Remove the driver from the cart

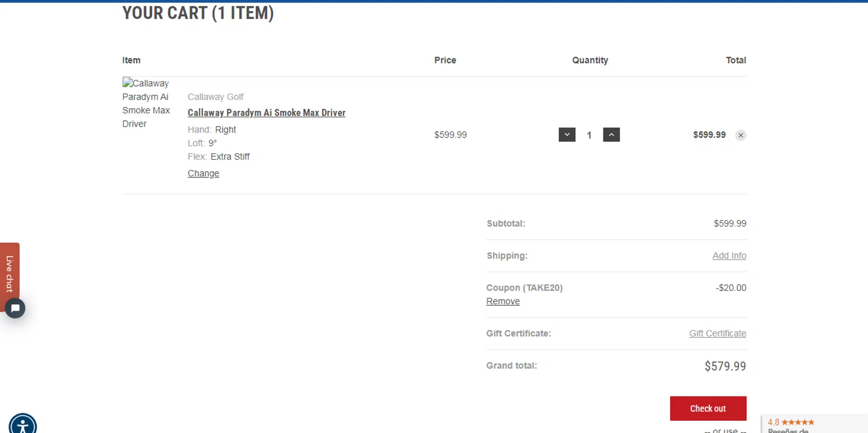pyautogui.click(x=740, y=135)
